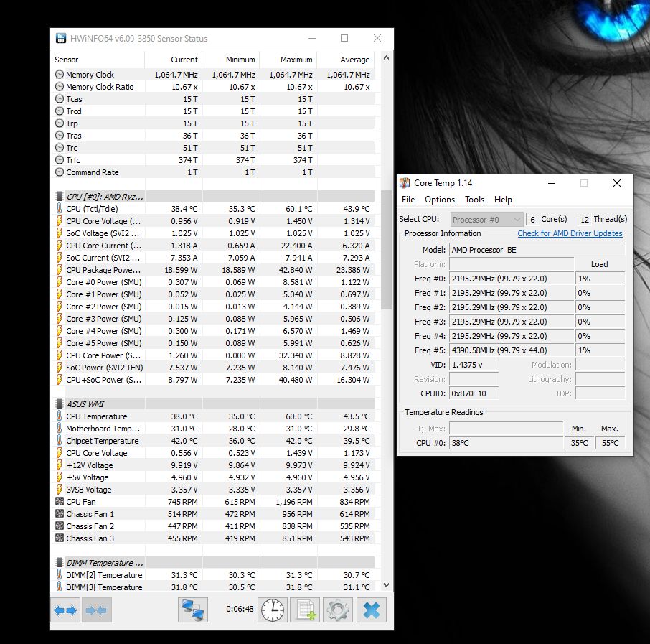Click the blue X close-sensors button
This screenshot has width=650, height=644.
[x=371, y=610]
